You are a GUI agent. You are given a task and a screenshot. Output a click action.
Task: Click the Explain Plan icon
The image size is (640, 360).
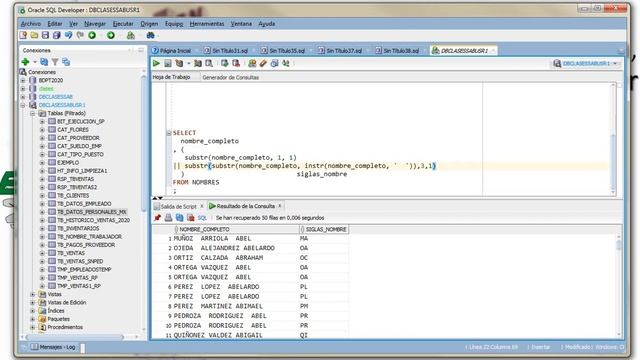pyautogui.click(x=179, y=63)
